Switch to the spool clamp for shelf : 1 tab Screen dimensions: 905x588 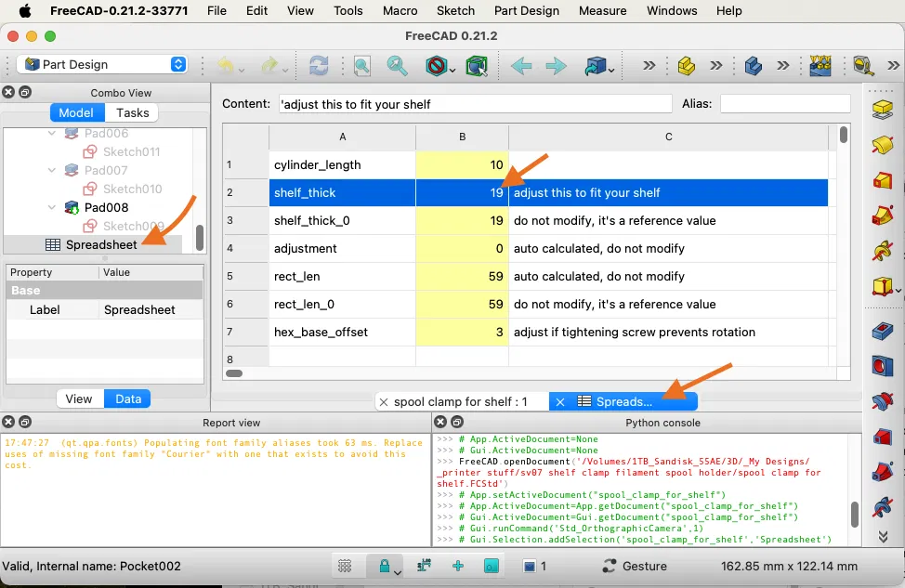[461, 401]
